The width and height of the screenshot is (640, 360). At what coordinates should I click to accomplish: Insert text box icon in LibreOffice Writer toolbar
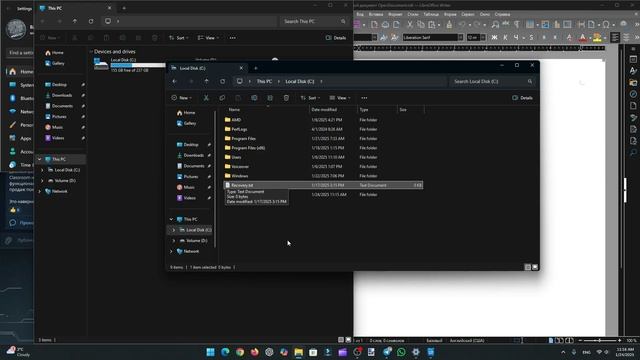(x=567, y=25)
